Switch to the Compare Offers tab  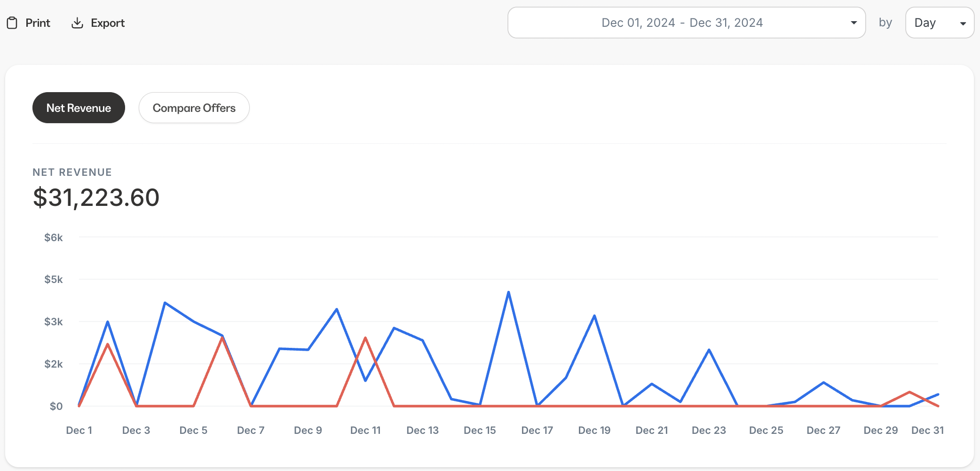point(194,108)
